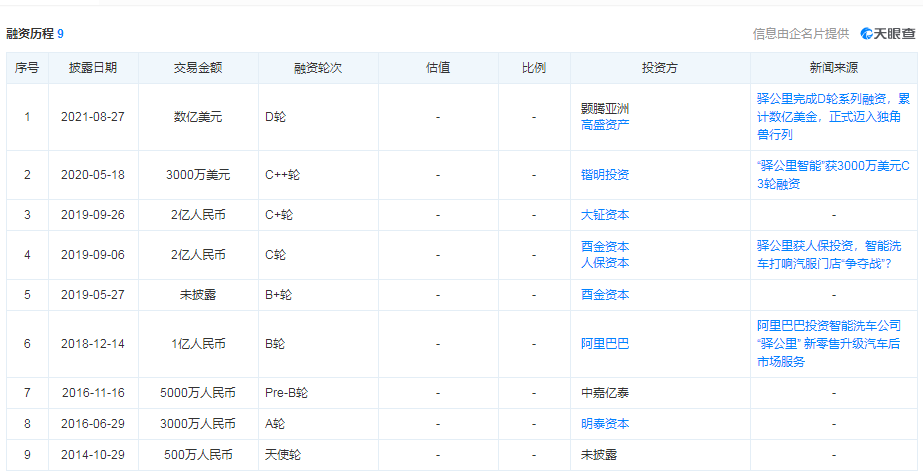Open the news about 3000万美元 C3轮 financing
Viewport: 923px width, 476px height.
coord(833,174)
